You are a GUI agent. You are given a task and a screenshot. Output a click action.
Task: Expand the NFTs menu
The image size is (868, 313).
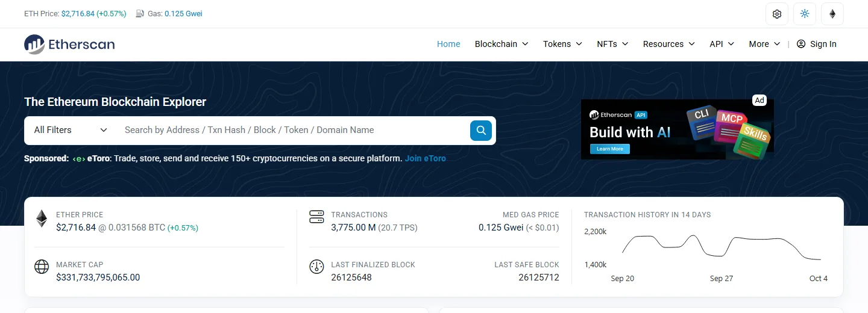(x=612, y=44)
